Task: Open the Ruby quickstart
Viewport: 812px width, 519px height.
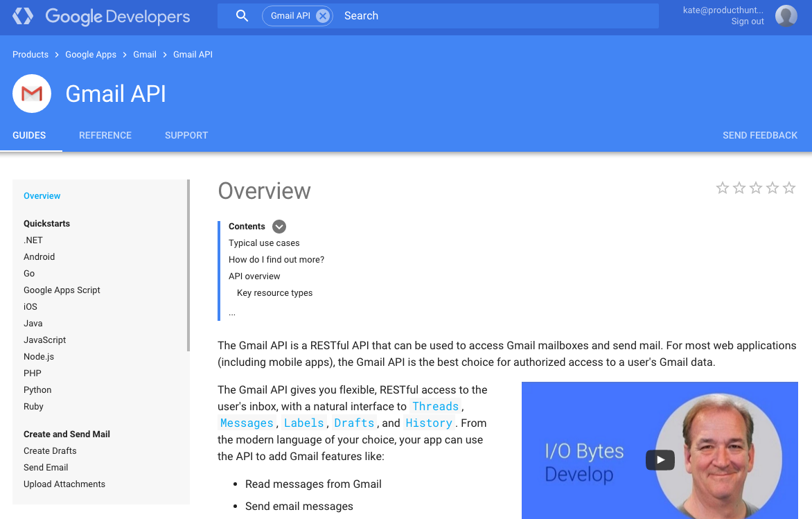Action: [33, 407]
